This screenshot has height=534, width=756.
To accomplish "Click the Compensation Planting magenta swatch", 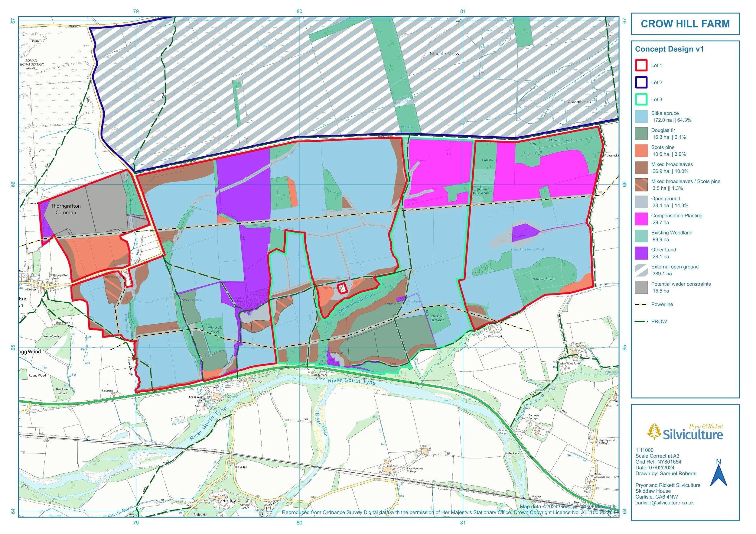I will click(x=641, y=219).
